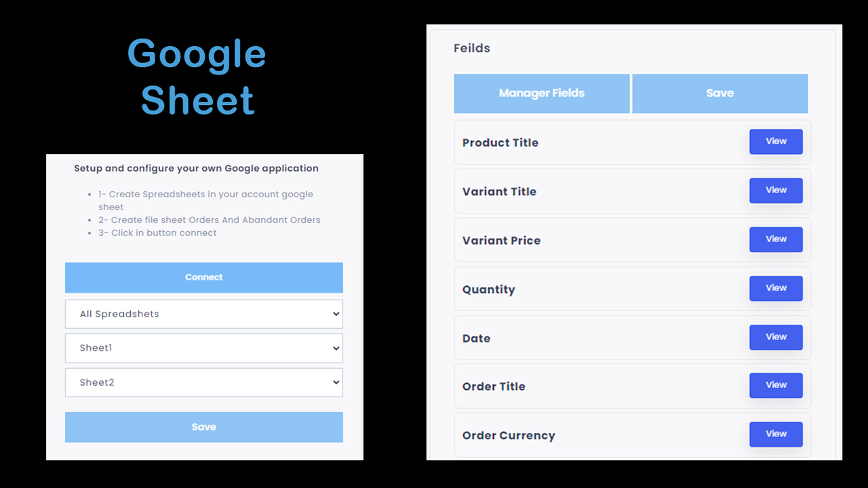
Task: Open the Sheet2 dropdown
Action: [x=203, y=382]
